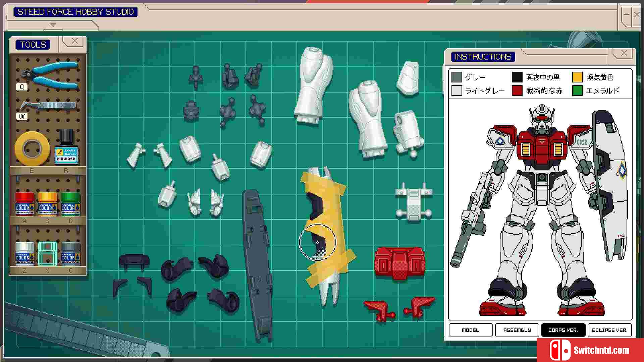The width and height of the screenshot is (644, 362).
Task: Click the tactical red legend swatch
Action: point(517,90)
